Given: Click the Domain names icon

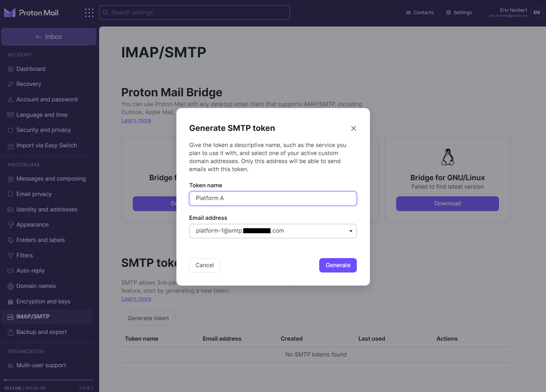Looking at the screenshot, I should (x=10, y=286).
